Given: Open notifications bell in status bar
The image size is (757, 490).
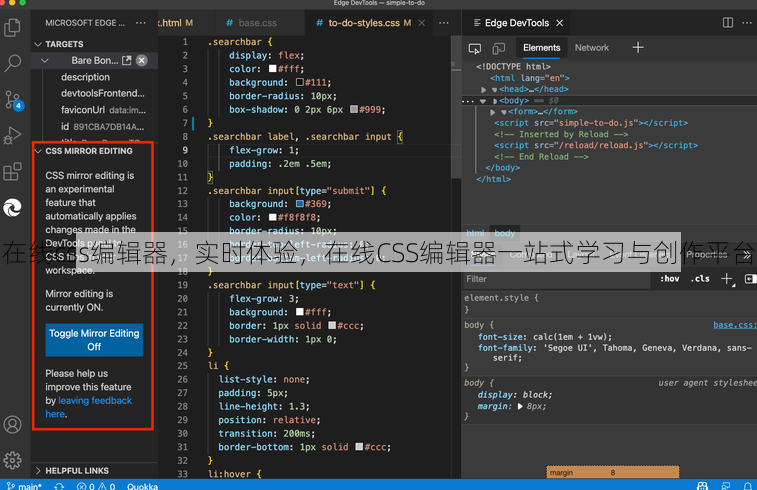Looking at the screenshot, I should tap(748, 486).
